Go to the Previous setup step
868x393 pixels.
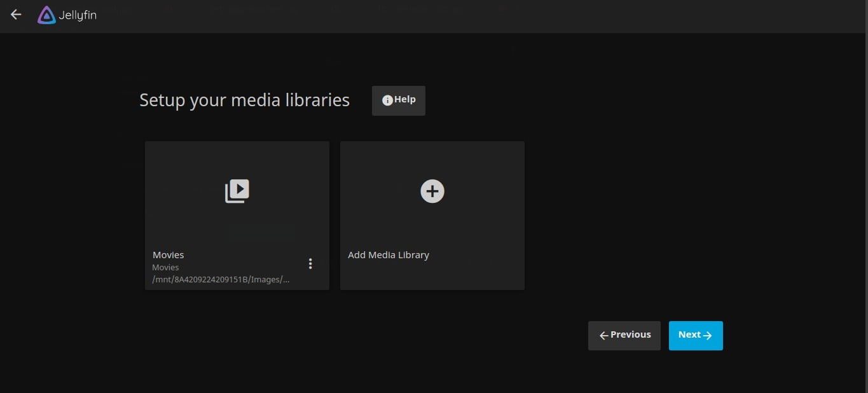point(624,336)
